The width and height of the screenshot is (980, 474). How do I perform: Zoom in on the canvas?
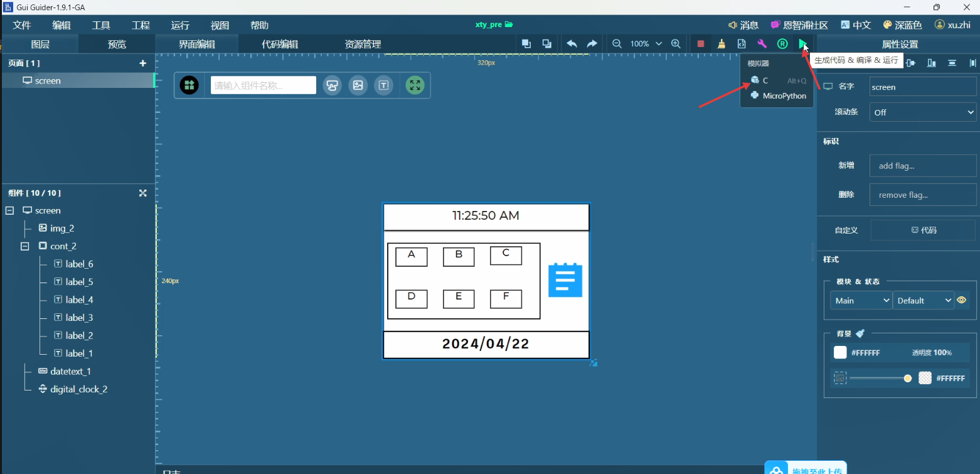(x=676, y=44)
